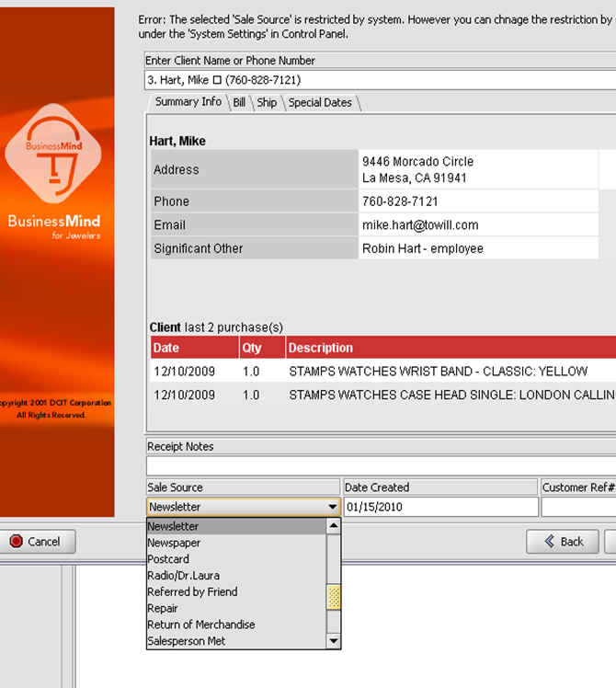616x688 pixels.
Task: Choose Newspaper from the sale source list
Action: click(x=174, y=543)
